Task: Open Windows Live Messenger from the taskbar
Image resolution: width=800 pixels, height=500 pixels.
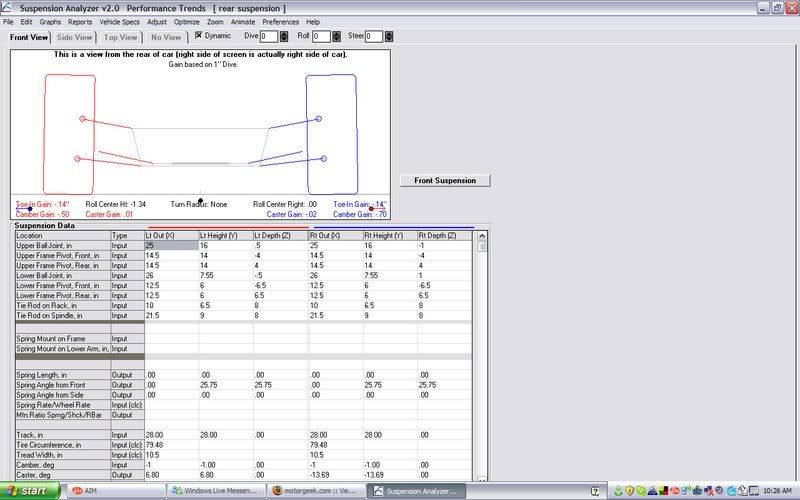Action: tap(216, 491)
